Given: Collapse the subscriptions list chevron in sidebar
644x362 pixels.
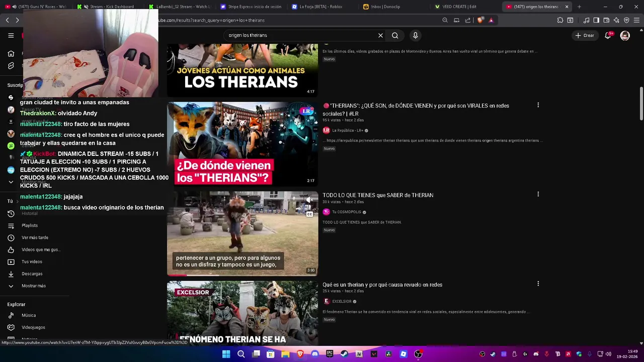Looking at the screenshot, I should coord(11,182).
